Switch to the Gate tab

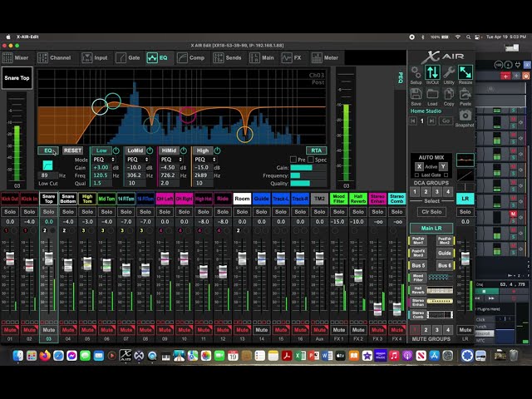click(x=128, y=57)
